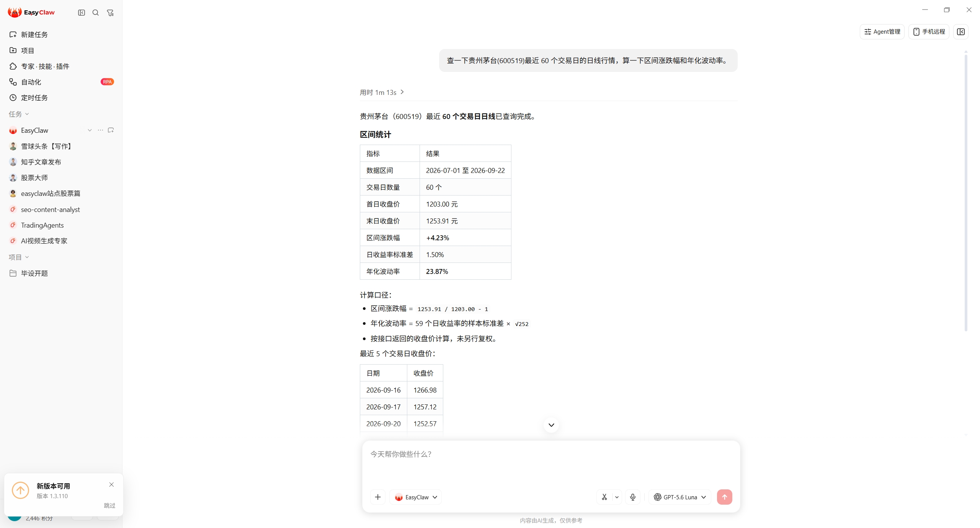
Task: Open the TradingAgents task
Action: (x=61, y=225)
